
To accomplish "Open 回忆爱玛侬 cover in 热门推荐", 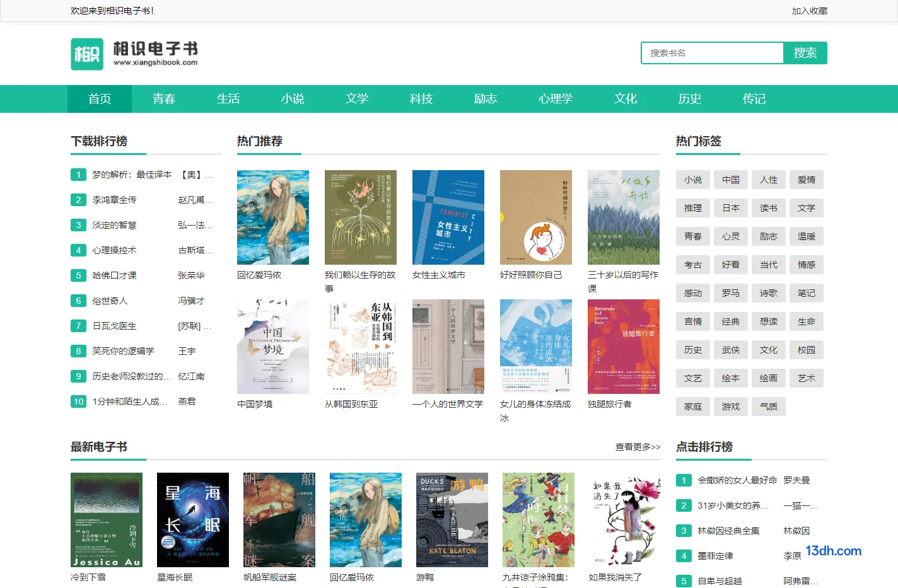I will coord(273,217).
